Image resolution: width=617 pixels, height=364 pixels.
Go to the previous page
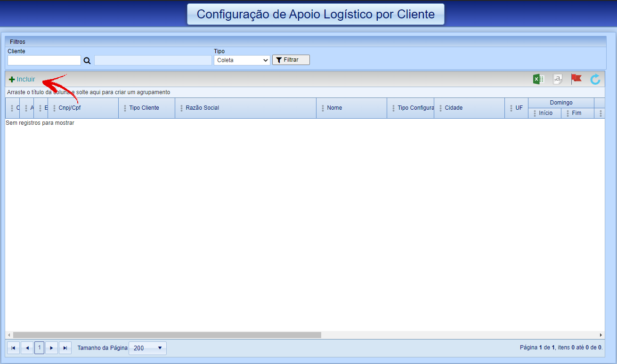27,348
